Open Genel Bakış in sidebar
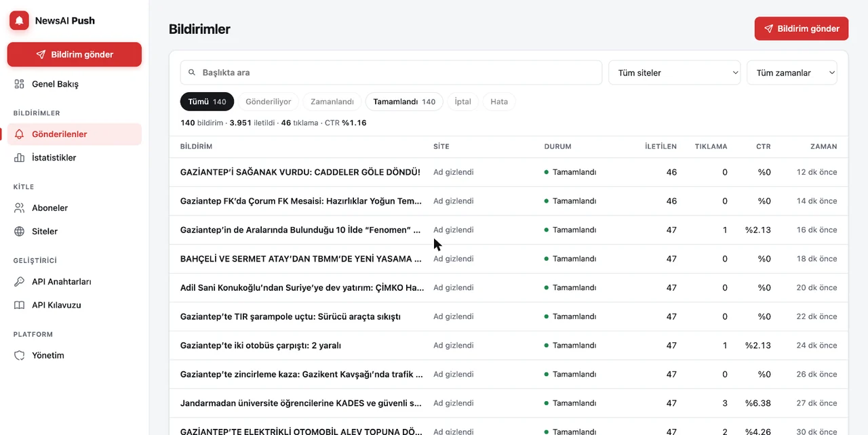Screen dimensions: 868x435 point(75,84)
